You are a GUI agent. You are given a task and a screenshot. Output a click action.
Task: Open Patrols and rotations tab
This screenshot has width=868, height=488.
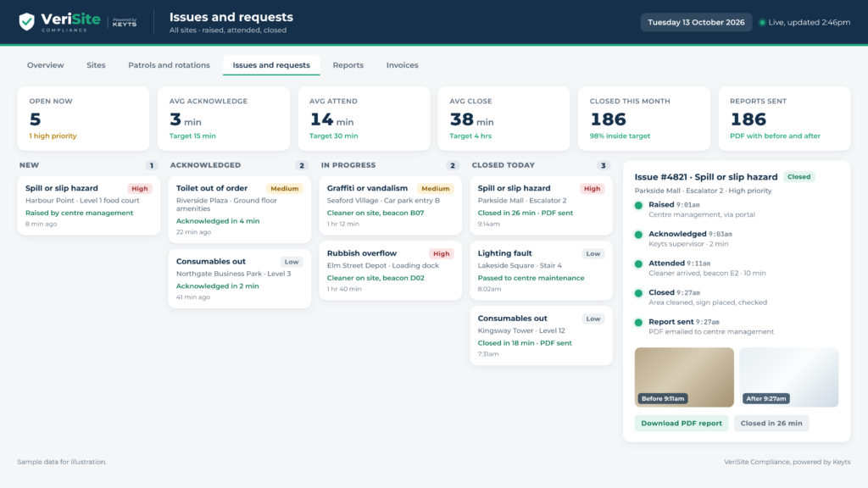[x=169, y=65]
